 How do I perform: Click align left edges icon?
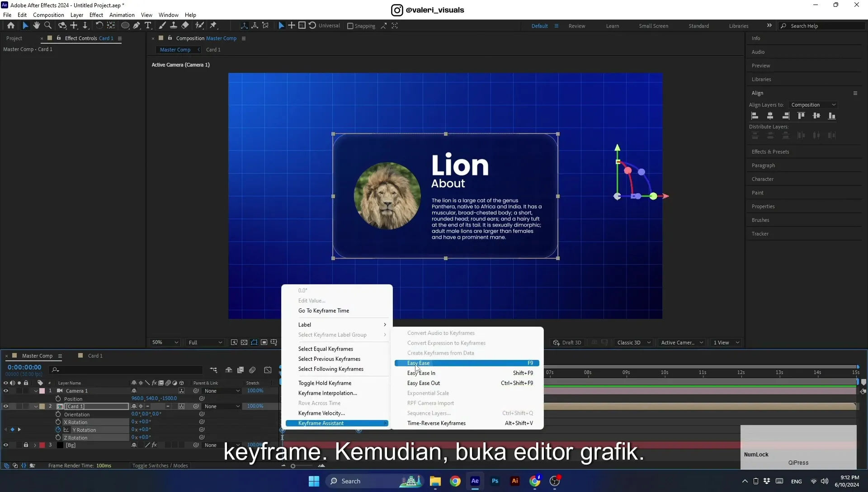pos(755,116)
